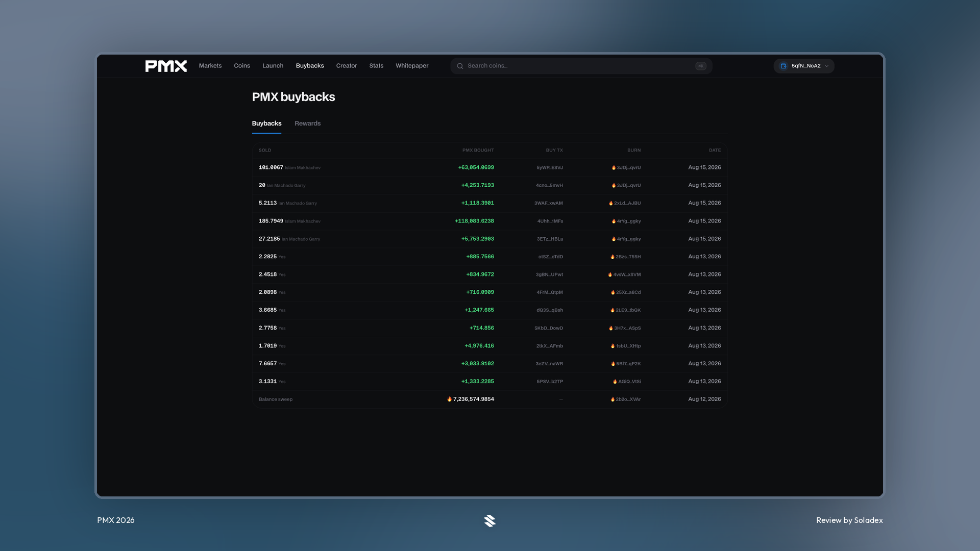Open buy transaction 5yWP..ESVJ
Image resolution: width=980 pixels, height=551 pixels.
(550, 167)
